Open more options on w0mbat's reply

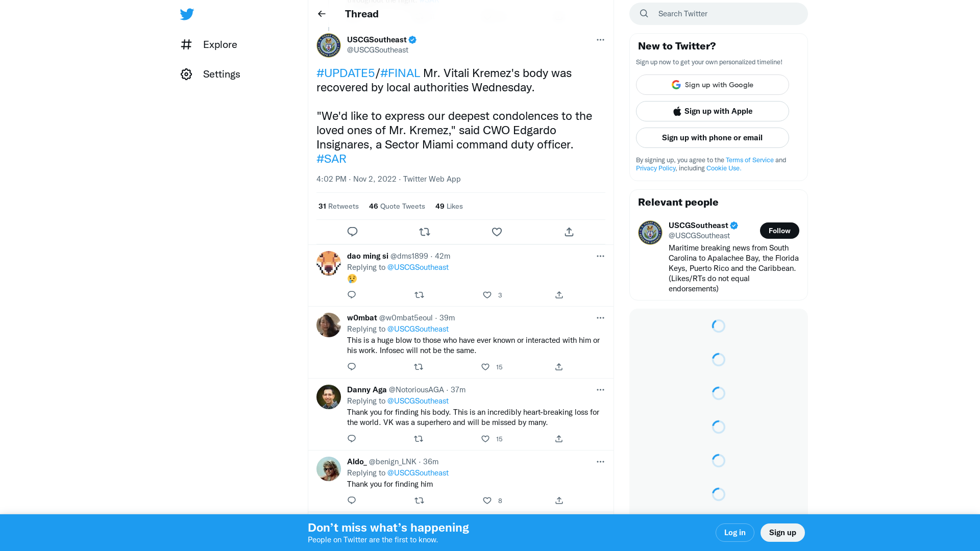pyautogui.click(x=600, y=318)
